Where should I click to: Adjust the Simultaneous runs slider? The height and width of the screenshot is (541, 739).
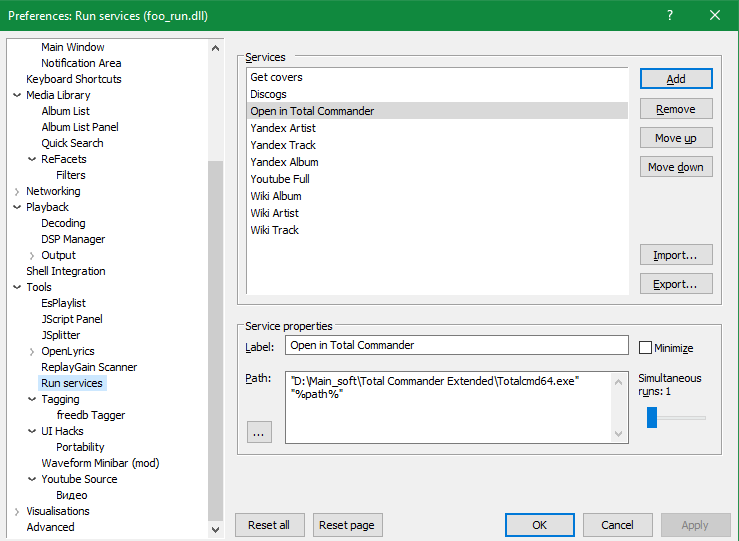click(652, 417)
